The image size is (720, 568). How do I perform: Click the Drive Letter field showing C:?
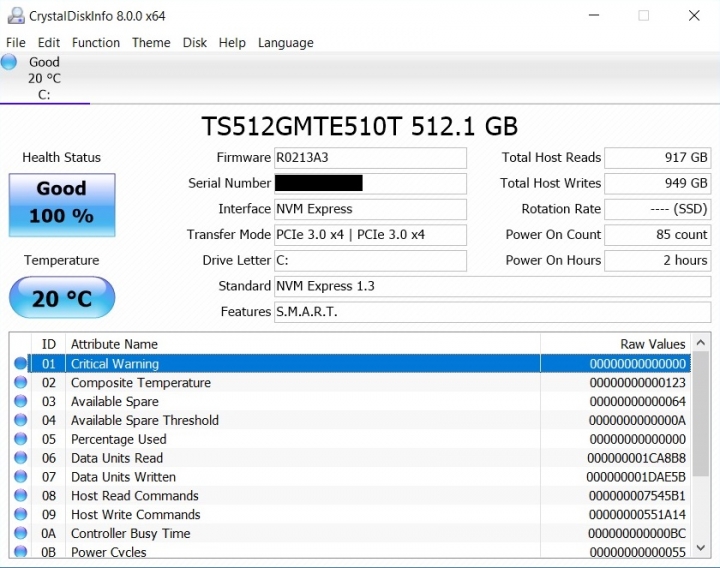point(370,260)
